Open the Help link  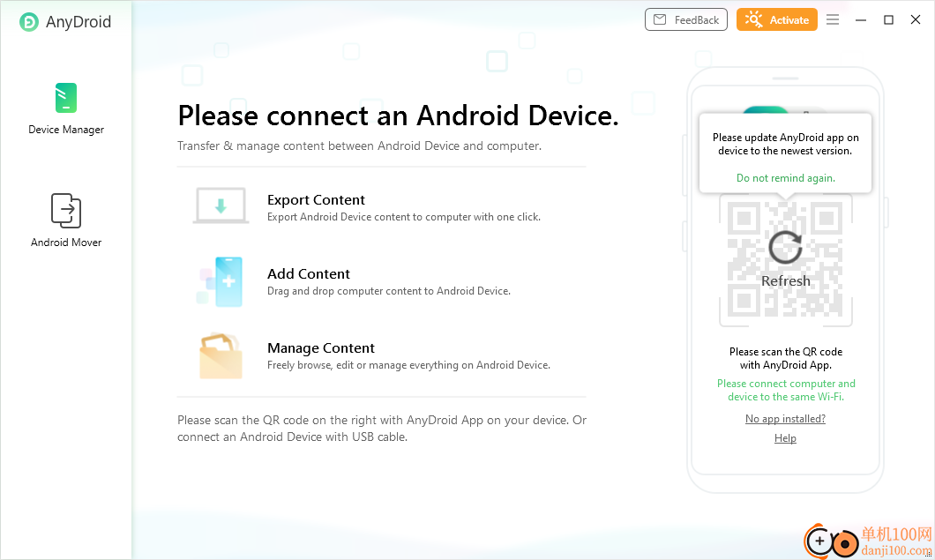[785, 437]
